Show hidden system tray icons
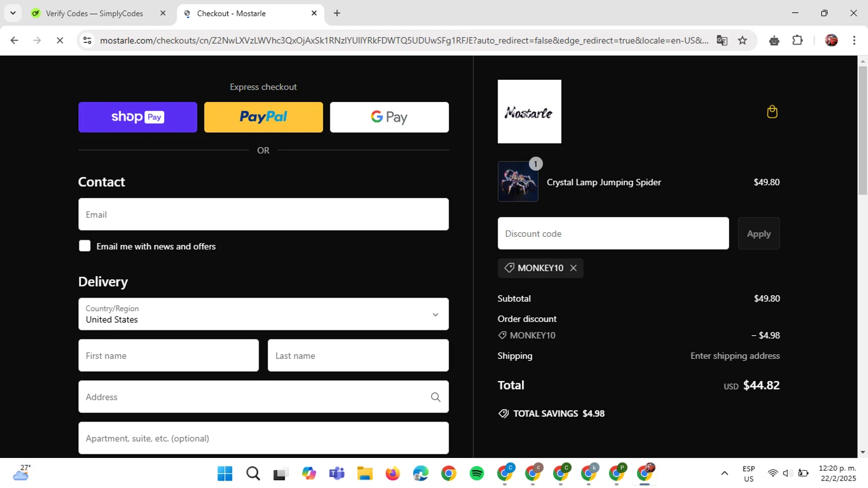The width and height of the screenshot is (868, 488). [724, 474]
